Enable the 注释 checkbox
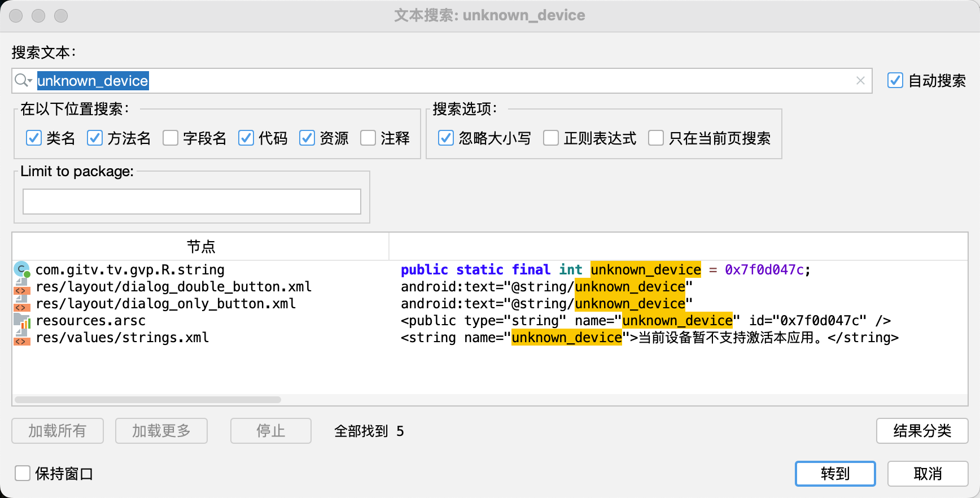This screenshot has width=980, height=498. pos(368,138)
